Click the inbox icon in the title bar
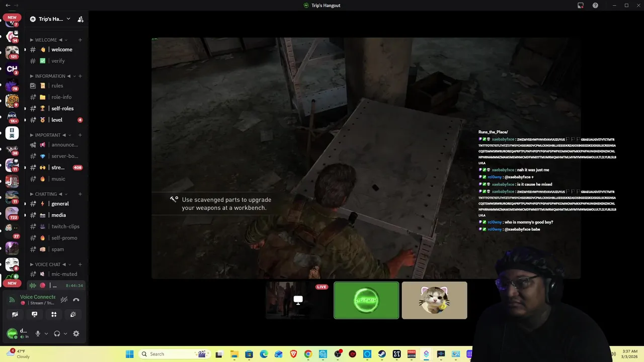The image size is (644, 362). pos(581,6)
